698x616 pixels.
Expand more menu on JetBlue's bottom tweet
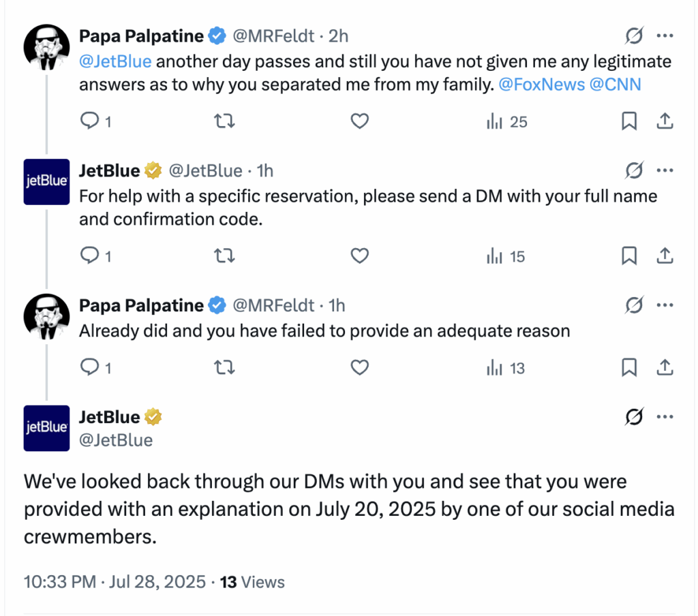(x=665, y=417)
